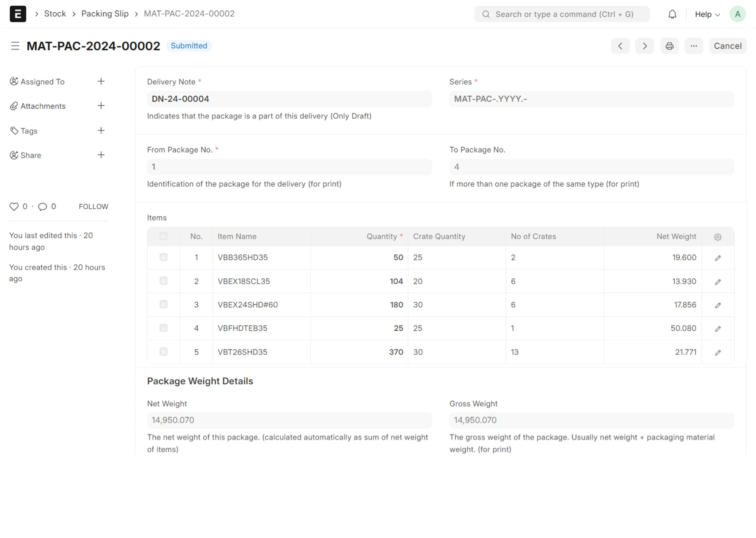Toggle the sidebar hamburger menu icon
756x538 pixels.
pos(15,46)
